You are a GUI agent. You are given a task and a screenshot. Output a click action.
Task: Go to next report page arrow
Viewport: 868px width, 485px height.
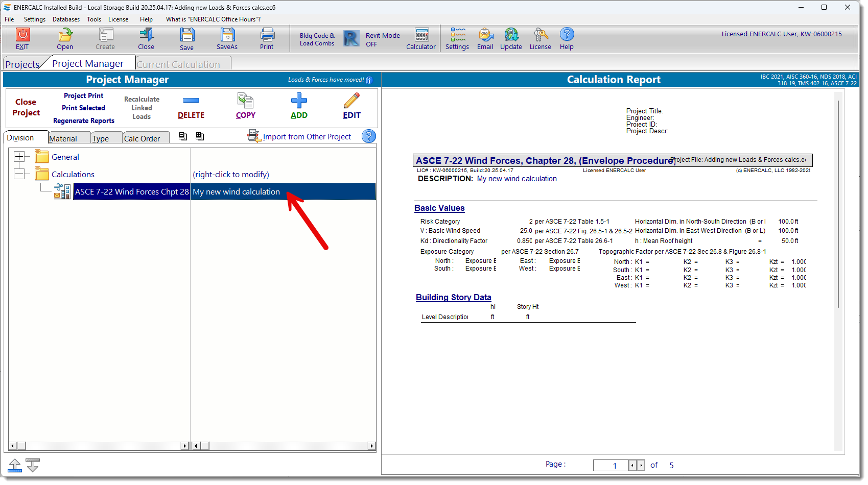point(641,465)
